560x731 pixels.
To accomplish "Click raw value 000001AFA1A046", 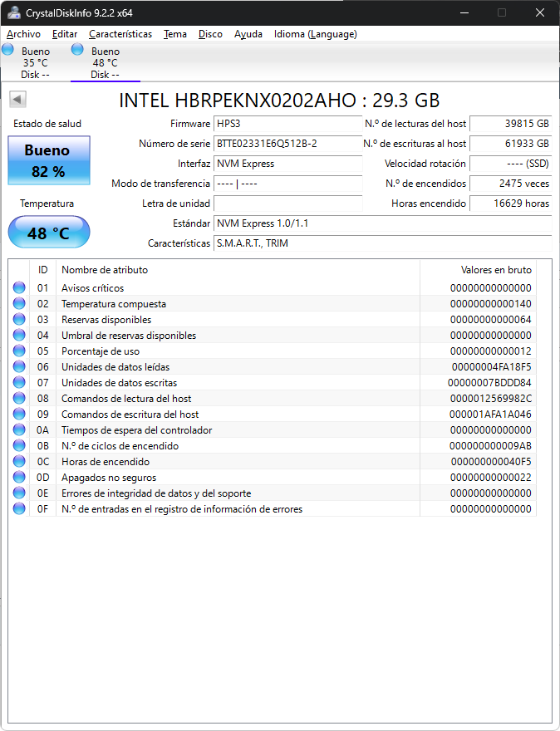I will coord(490,415).
